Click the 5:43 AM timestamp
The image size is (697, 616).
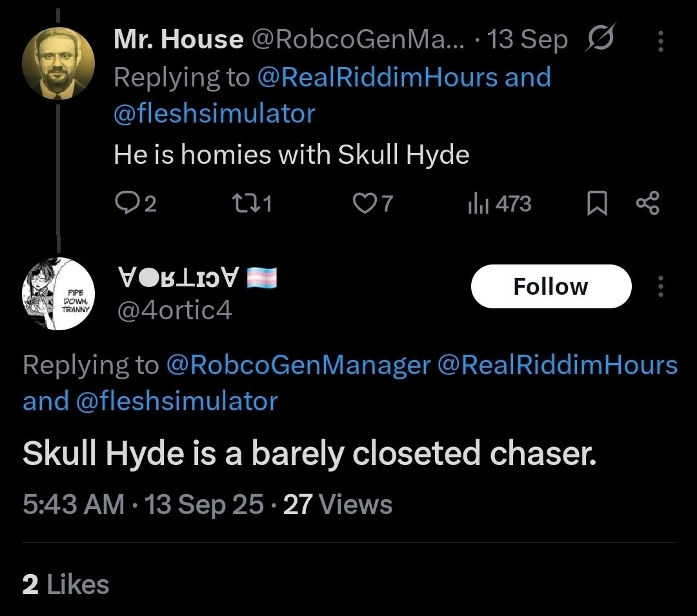click(73, 504)
